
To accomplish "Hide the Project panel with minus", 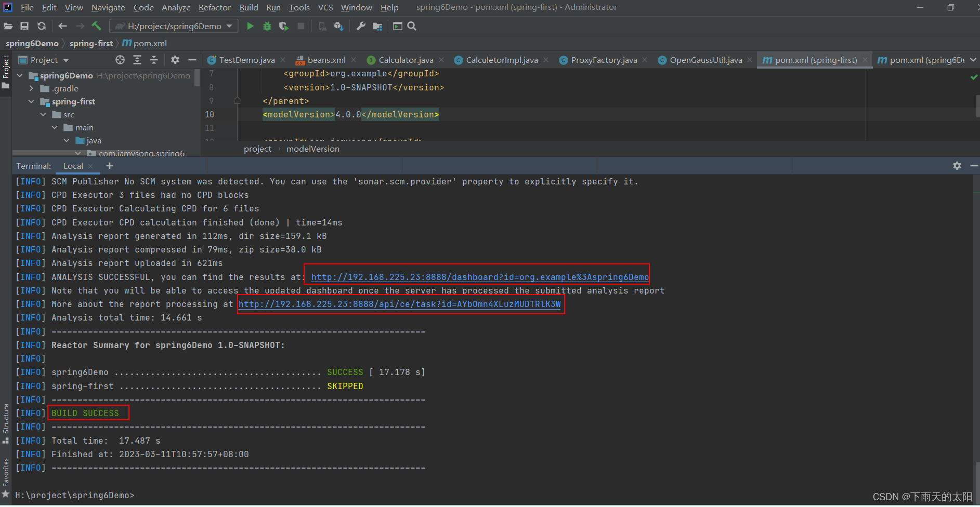I will tap(192, 60).
